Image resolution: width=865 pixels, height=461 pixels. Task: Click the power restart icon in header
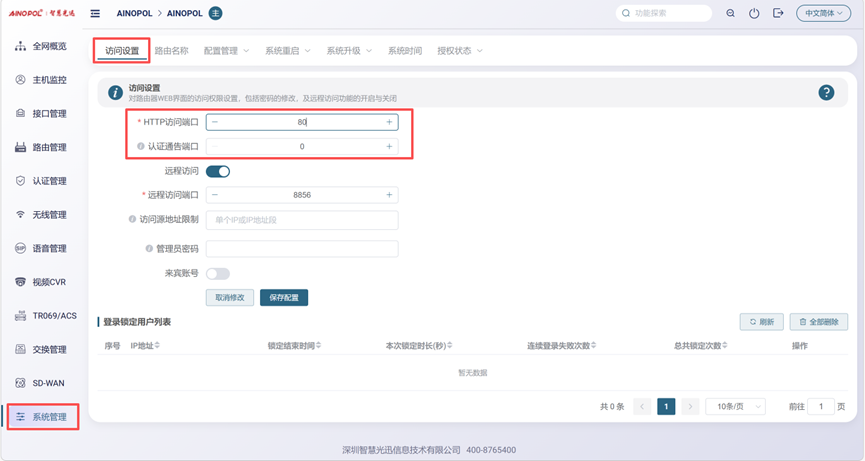tap(754, 14)
